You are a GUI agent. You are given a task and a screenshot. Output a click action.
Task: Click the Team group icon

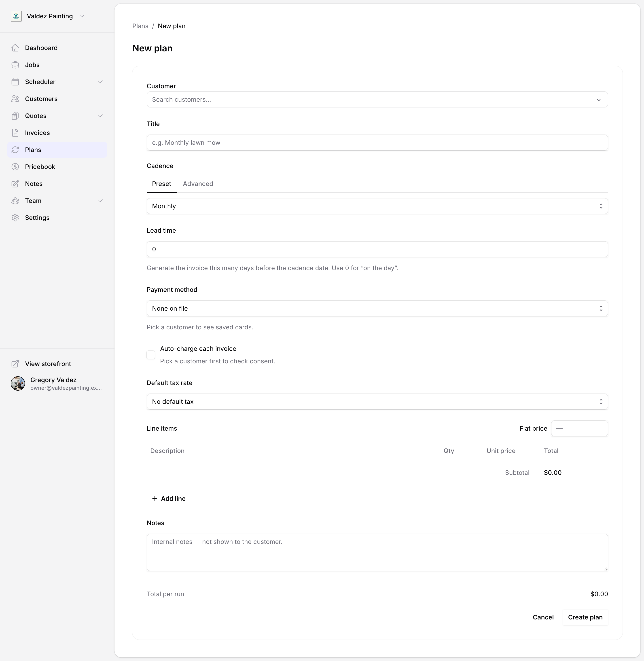[15, 201]
